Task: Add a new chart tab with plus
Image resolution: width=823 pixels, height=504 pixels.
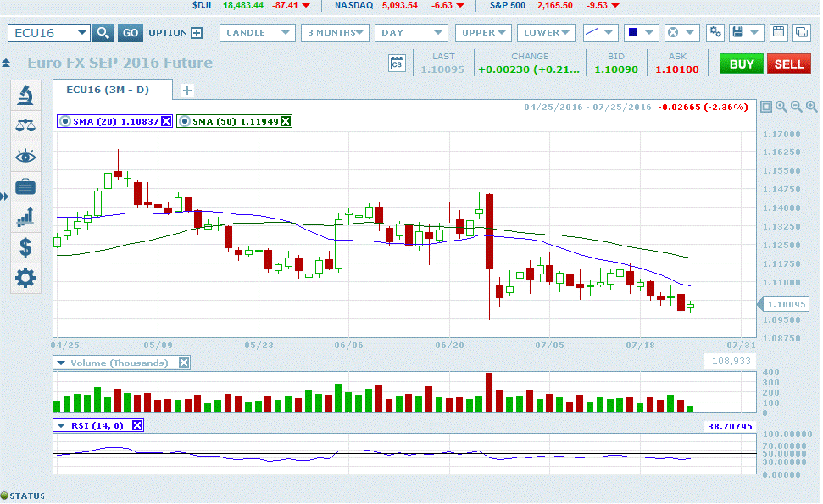Action: click(x=187, y=91)
